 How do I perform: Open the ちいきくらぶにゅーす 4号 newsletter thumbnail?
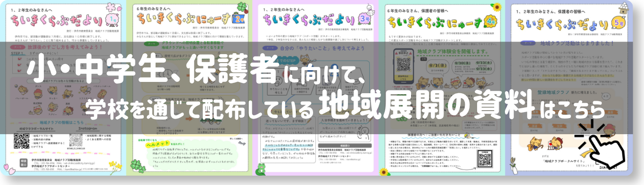point(442,88)
